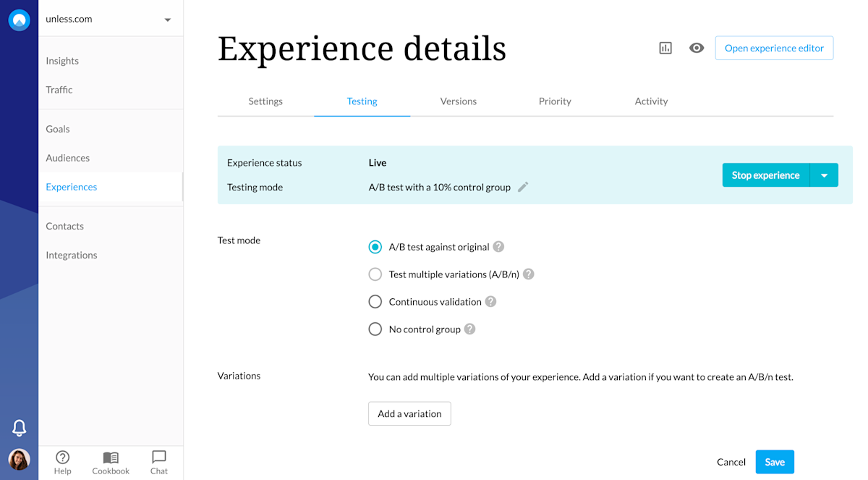Click Open experience editor button

[774, 48]
